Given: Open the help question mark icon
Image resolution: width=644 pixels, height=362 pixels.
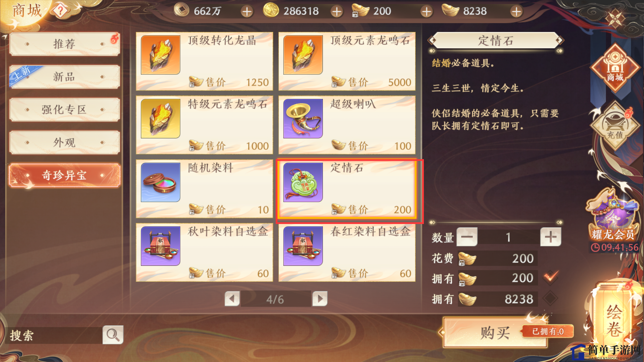Looking at the screenshot, I should pyautogui.click(x=60, y=11).
